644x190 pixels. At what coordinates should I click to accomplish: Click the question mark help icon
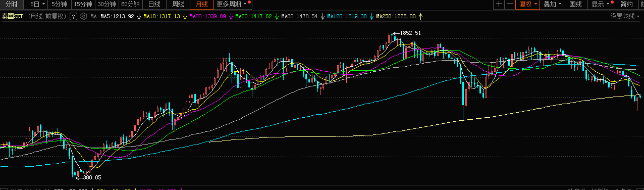(73, 16)
